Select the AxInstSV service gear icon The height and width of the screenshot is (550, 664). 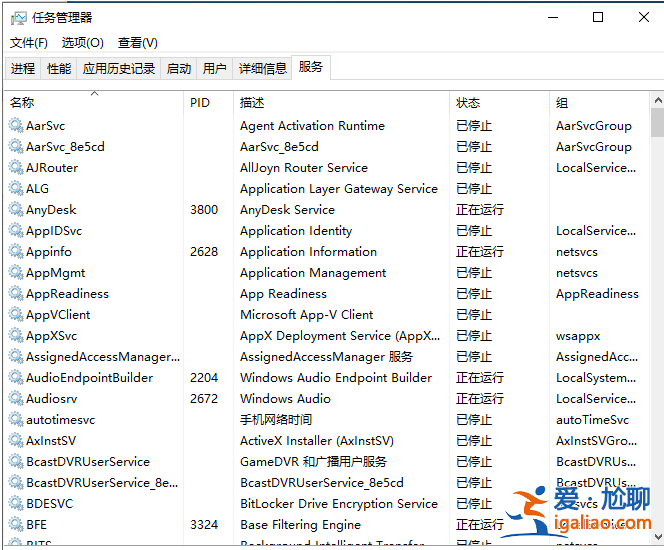(16, 440)
